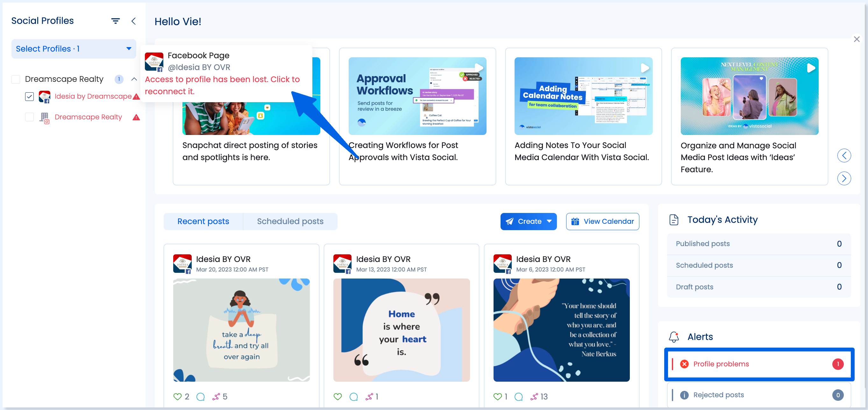868x410 pixels.
Task: Click the comment icon on Mar 13 post
Action: [353, 397]
